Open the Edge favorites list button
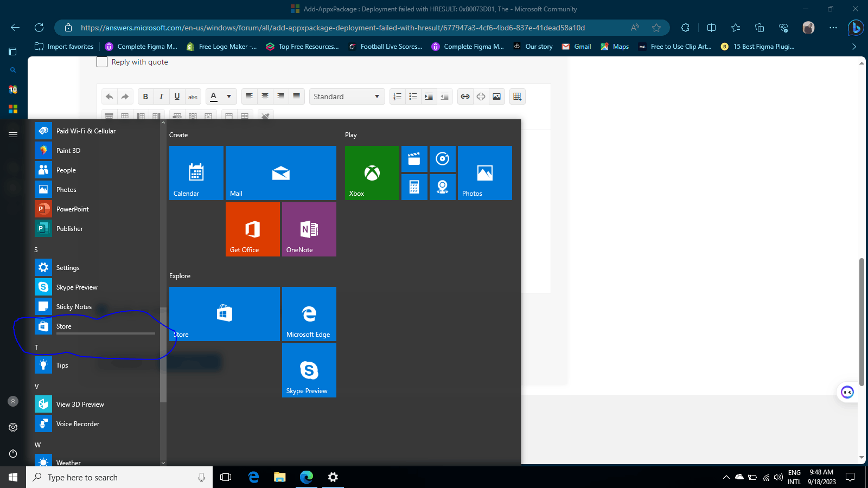Viewport: 868px width, 488px height. pos(736,28)
